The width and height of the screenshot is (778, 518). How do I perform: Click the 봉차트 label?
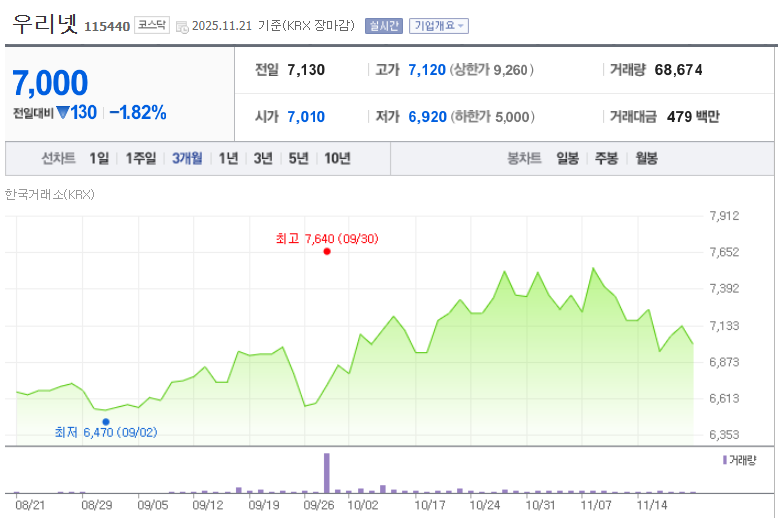[x=524, y=158]
